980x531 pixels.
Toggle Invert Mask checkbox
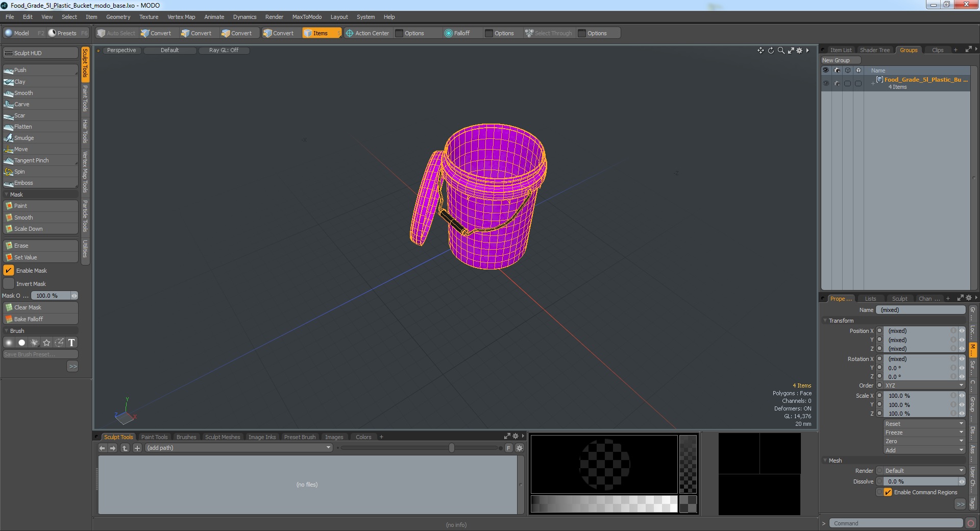click(9, 284)
